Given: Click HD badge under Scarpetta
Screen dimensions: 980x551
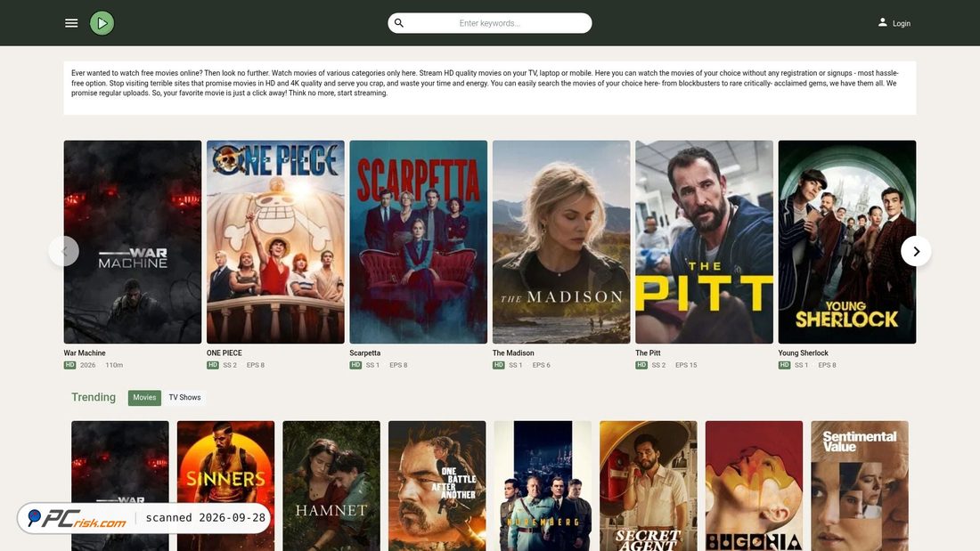Looking at the screenshot, I should point(355,365).
